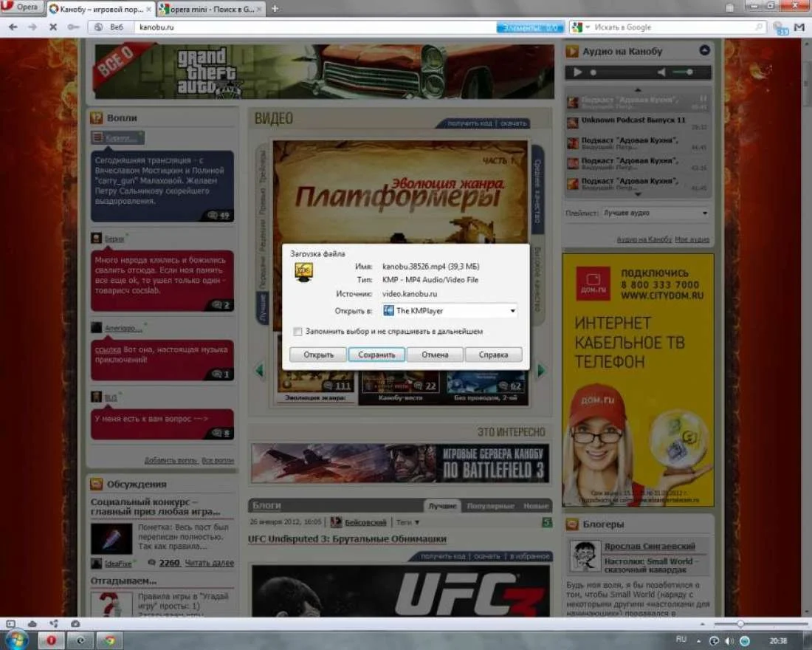Open the Аудио на Канобу link
Image resolution: width=812 pixels, height=650 pixels.
coord(644,239)
